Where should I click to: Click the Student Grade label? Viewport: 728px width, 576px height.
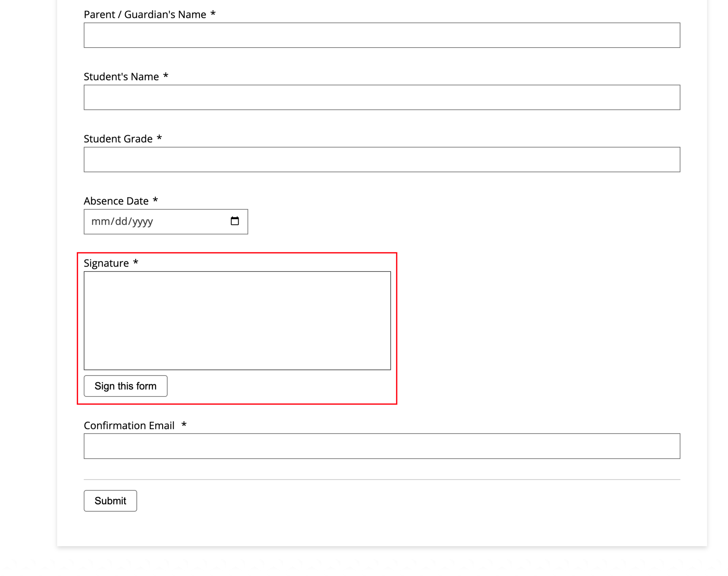(118, 138)
